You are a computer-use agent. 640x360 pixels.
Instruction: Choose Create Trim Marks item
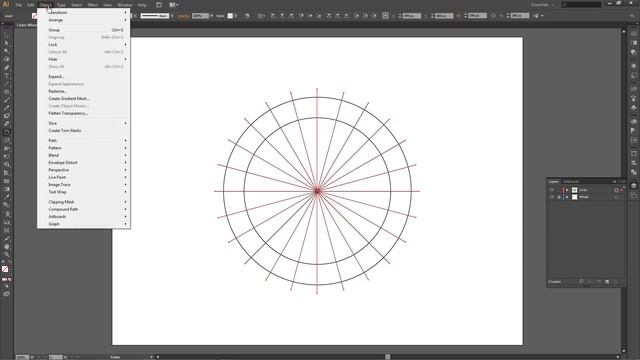84,130
